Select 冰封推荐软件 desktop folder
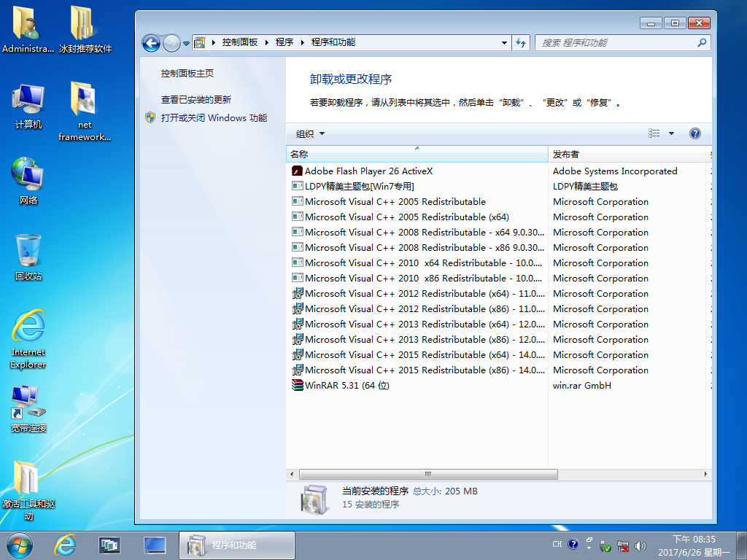 tap(85, 28)
